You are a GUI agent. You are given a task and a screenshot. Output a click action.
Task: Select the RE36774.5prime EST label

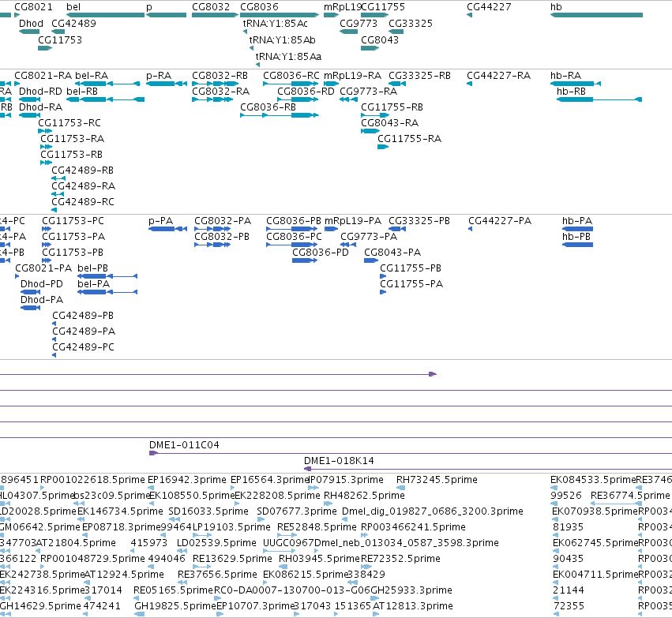(x=630, y=496)
